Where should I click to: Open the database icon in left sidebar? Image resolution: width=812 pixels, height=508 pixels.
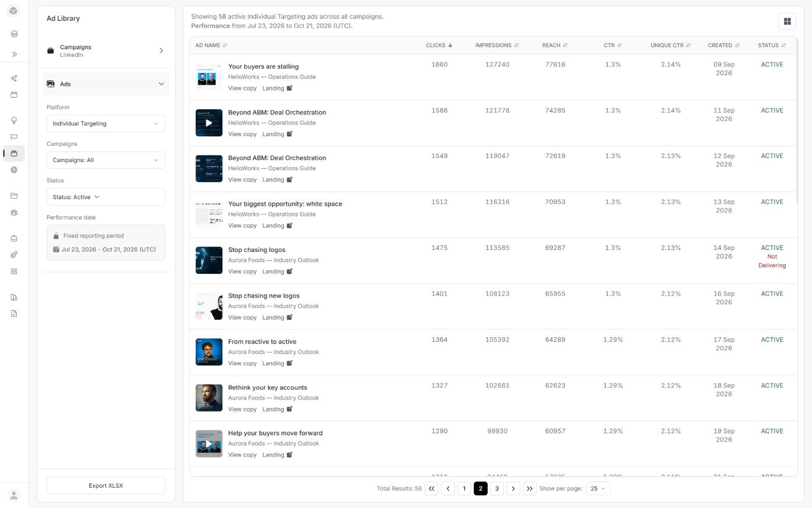(x=14, y=34)
